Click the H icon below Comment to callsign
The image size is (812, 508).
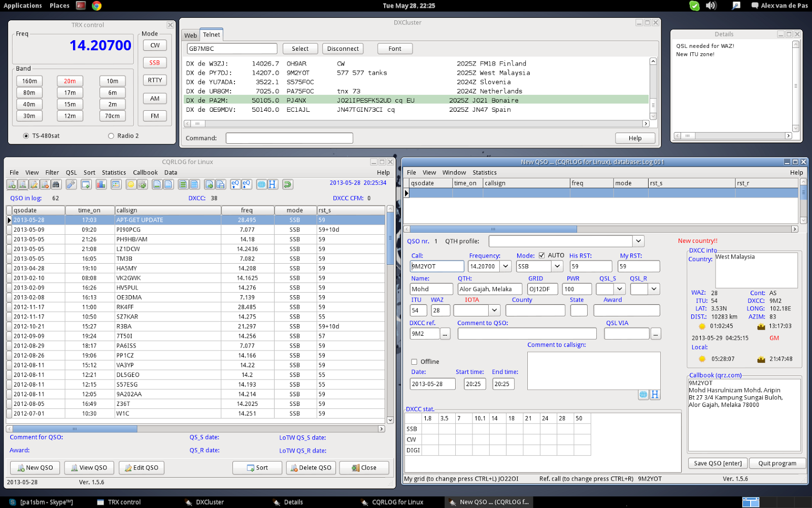pyautogui.click(x=655, y=395)
